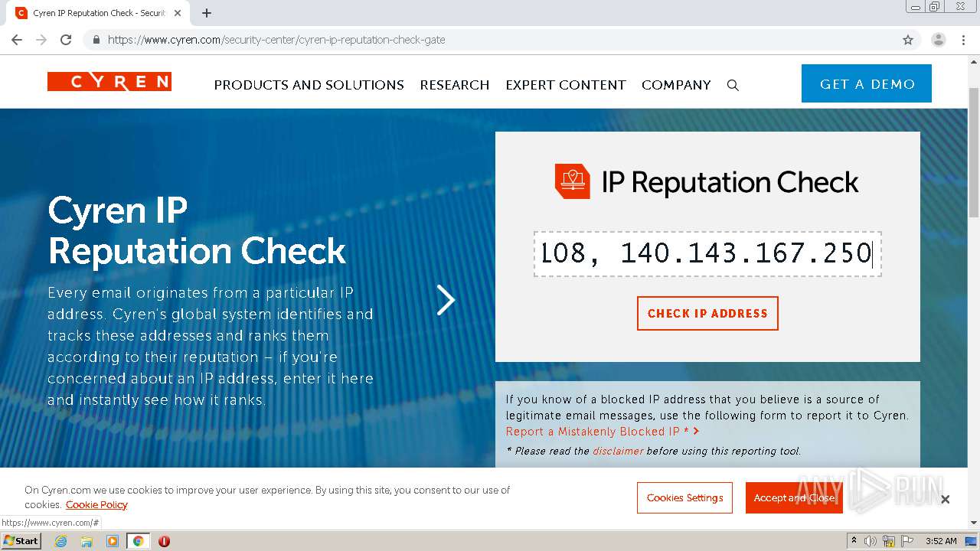980x551 pixels.
Task: Click the Get a Demo button
Action: coord(867,83)
